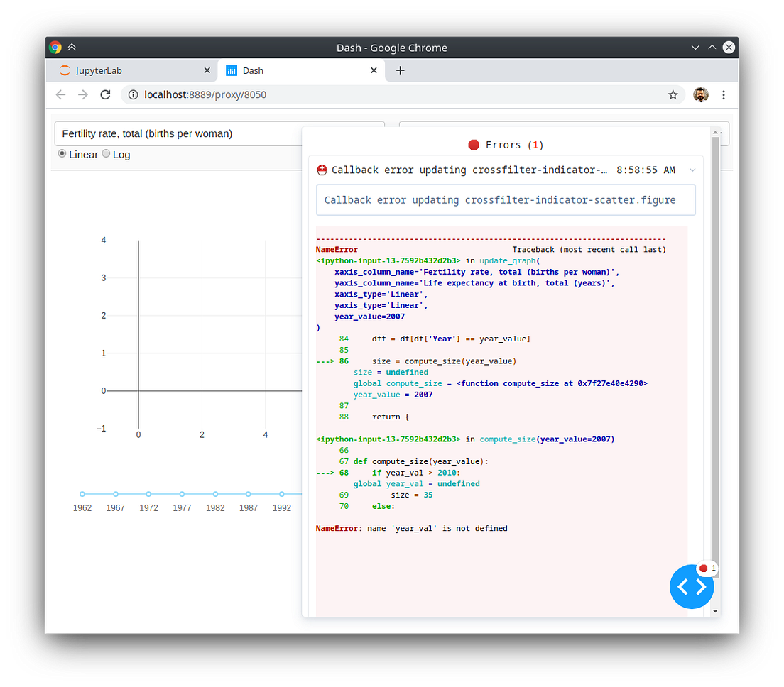This screenshot has width=784, height=687.
Task: Go to next error with right chevron arrow
Action: point(700,587)
